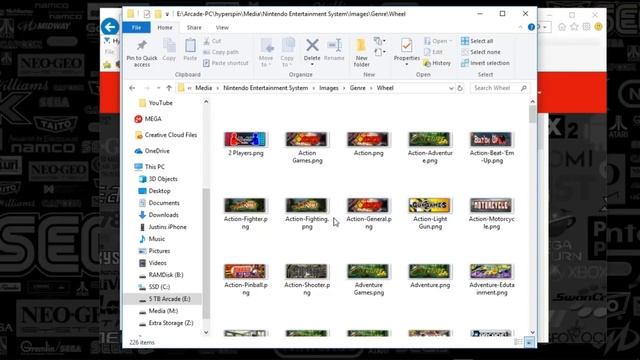Image resolution: width=640 pixels, height=360 pixels.
Task: Click the Delete red X icon
Action: click(312, 45)
